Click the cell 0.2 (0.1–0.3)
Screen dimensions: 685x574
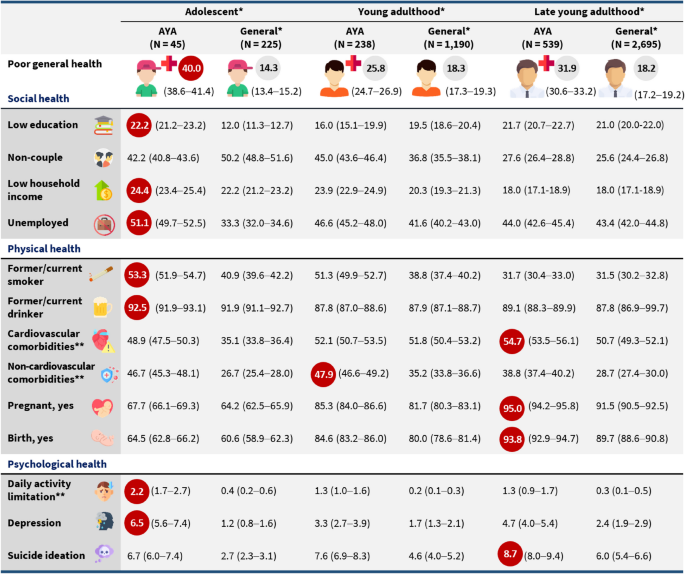[436, 491]
